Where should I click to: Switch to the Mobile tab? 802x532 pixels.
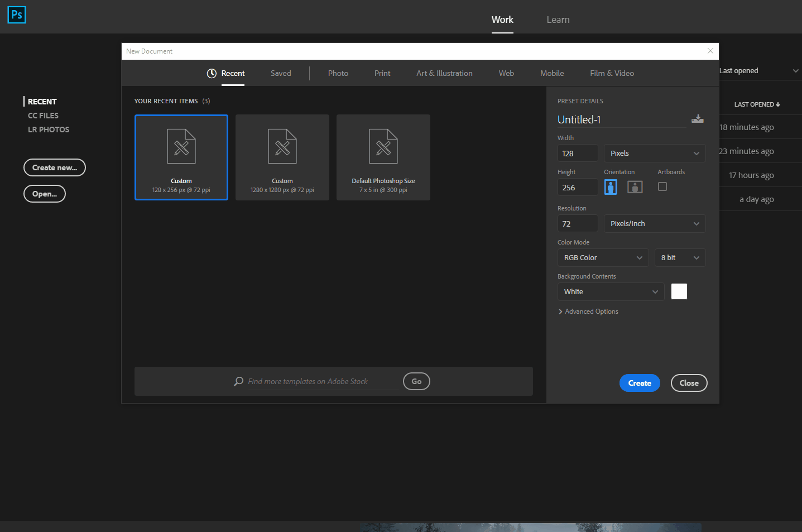552,73
